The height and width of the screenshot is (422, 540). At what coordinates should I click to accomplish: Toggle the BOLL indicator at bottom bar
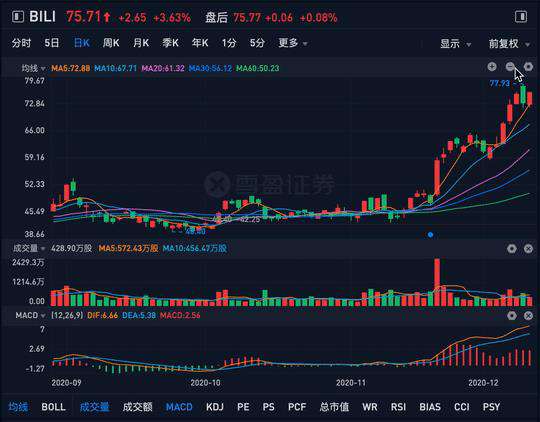(x=53, y=407)
